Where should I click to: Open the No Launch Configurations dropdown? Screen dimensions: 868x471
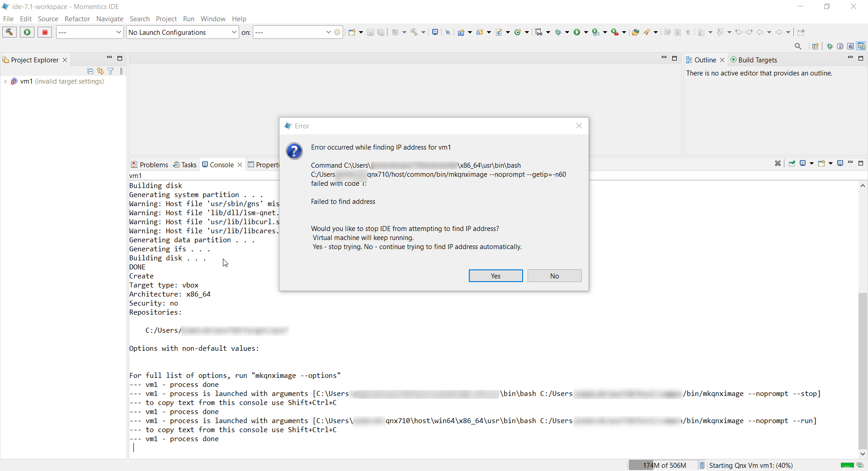tap(182, 32)
